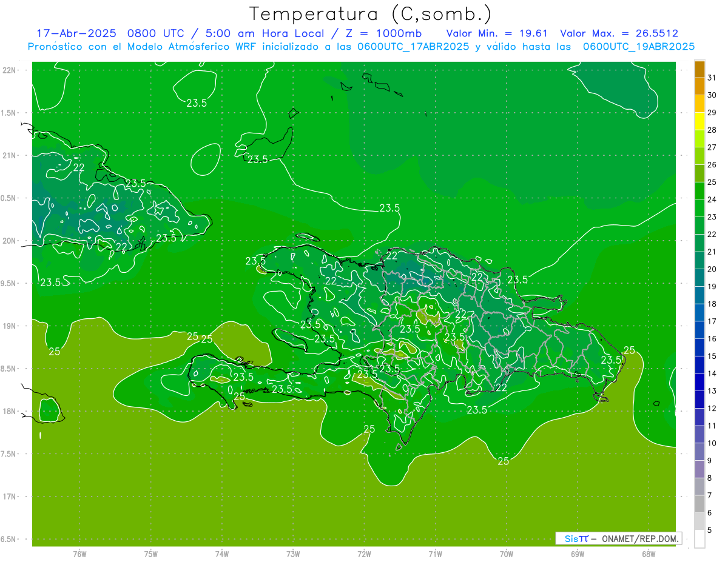Click the colorbar scale value '10'

click(x=712, y=443)
